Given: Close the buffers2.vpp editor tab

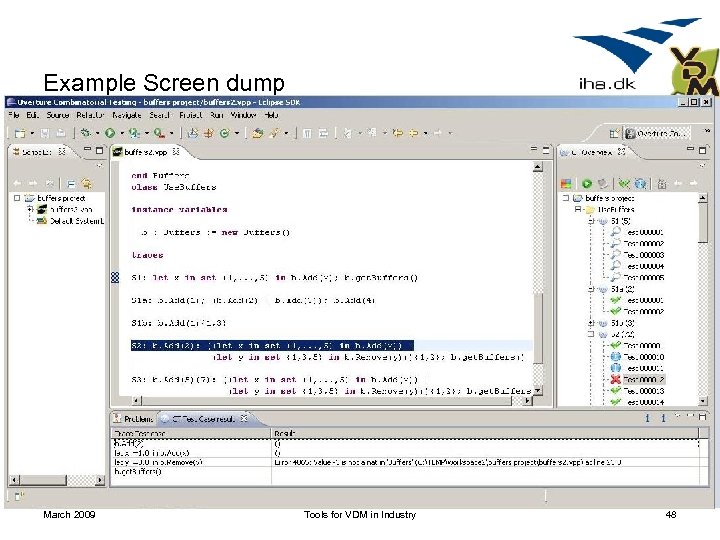Looking at the screenshot, I should click(x=175, y=152).
